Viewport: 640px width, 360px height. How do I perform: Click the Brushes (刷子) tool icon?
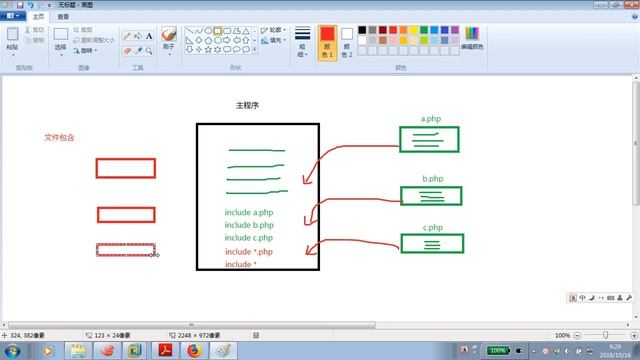[169, 34]
